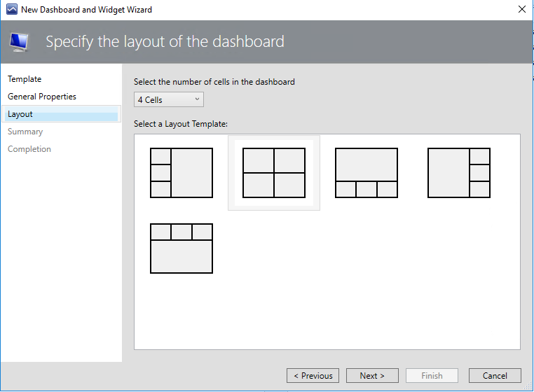Open the 4 Cells dropdown
Image resolution: width=534 pixels, height=392 pixels.
[x=169, y=99]
